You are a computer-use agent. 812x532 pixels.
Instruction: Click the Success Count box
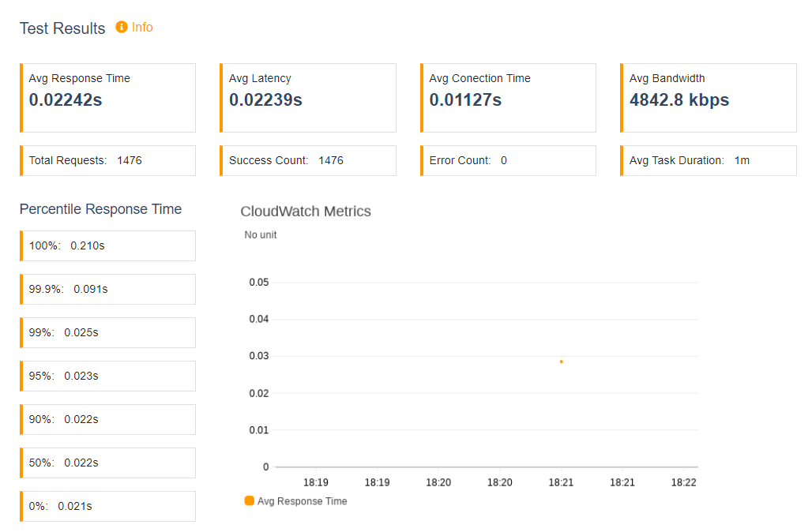coord(308,160)
